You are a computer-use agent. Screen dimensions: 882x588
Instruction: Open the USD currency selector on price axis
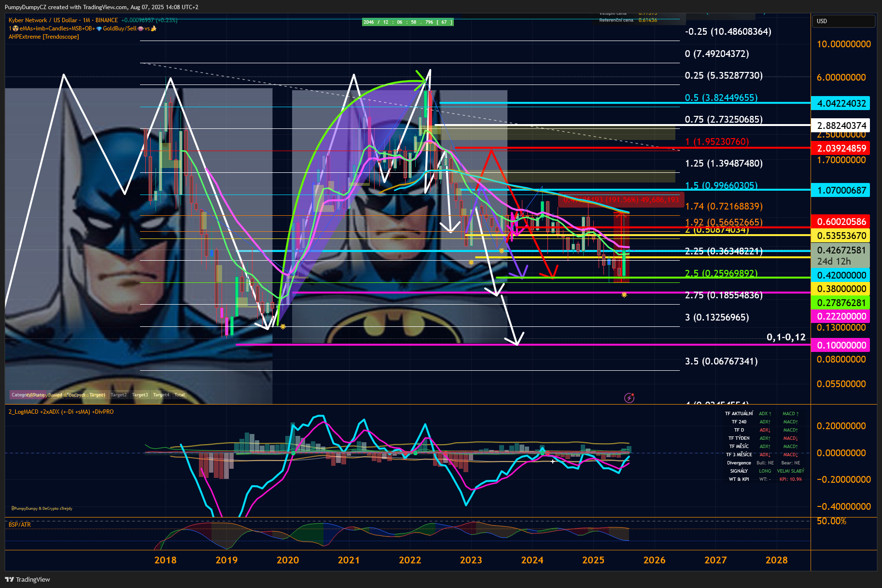pos(844,21)
